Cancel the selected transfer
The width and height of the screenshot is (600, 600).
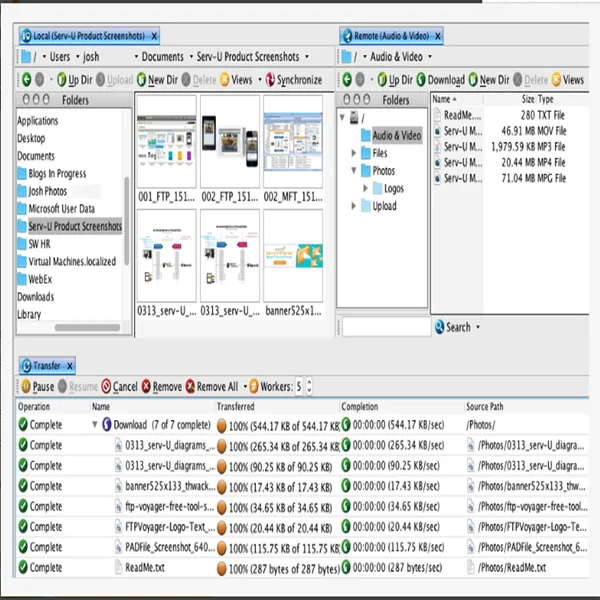[x=119, y=386]
